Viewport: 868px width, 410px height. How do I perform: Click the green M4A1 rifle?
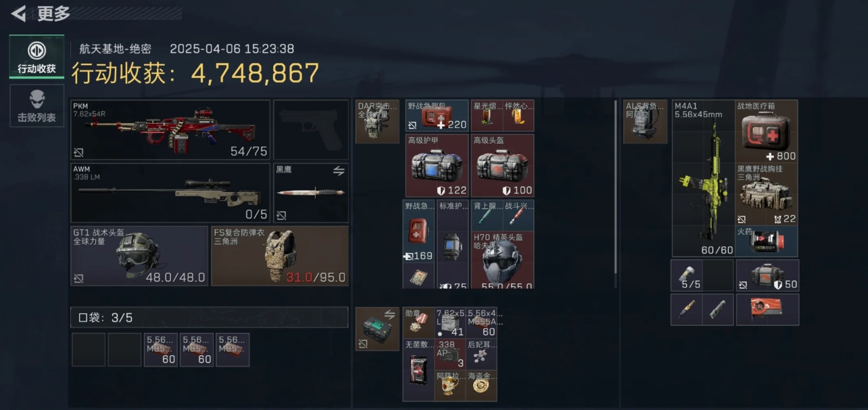coord(703,179)
